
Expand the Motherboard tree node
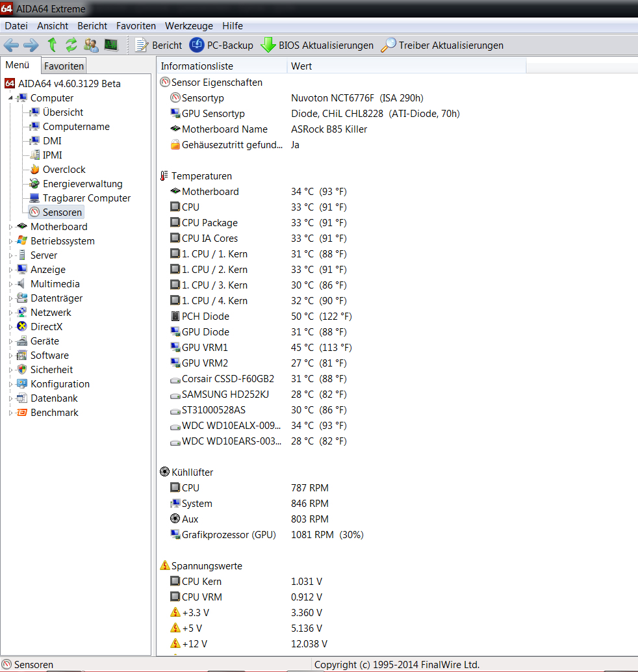10,227
